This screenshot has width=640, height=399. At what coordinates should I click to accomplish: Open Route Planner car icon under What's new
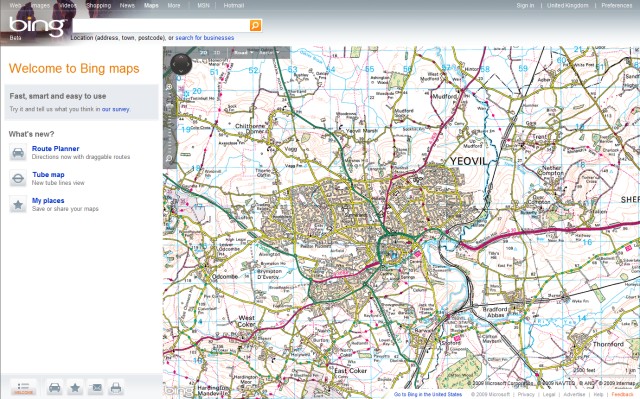(18, 153)
